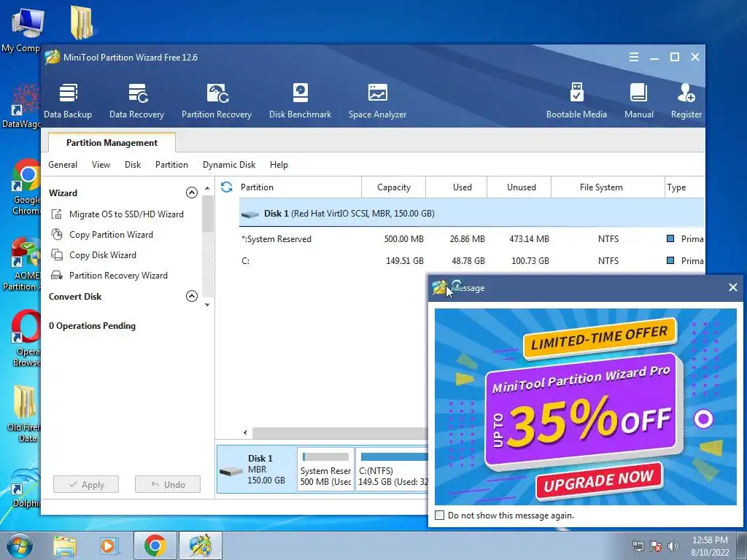Click the Apply button

[86, 484]
